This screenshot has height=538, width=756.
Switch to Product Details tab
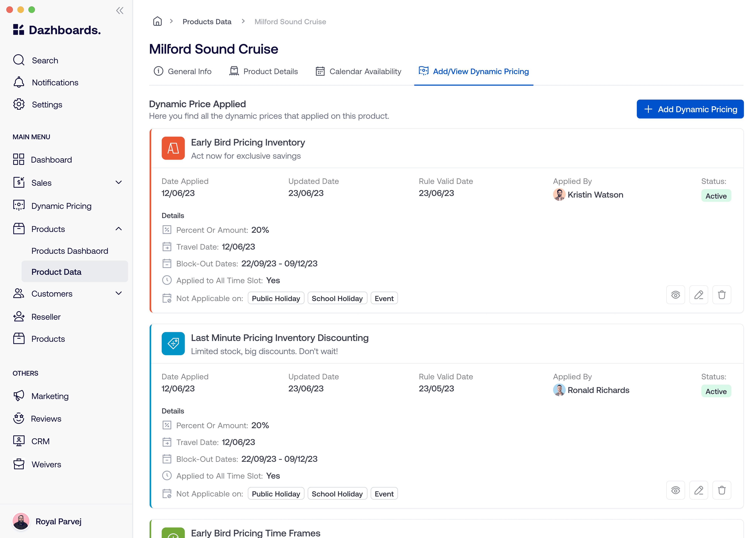pyautogui.click(x=264, y=71)
